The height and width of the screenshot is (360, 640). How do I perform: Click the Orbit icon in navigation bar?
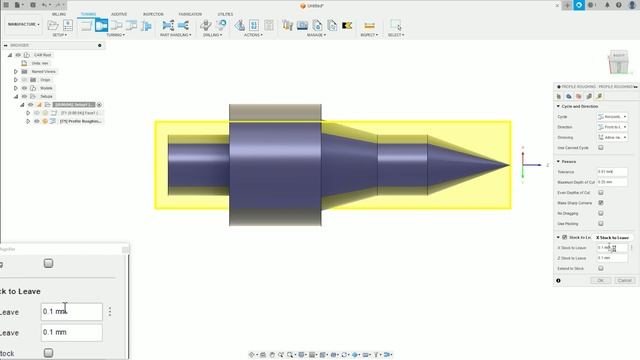[x=251, y=355]
